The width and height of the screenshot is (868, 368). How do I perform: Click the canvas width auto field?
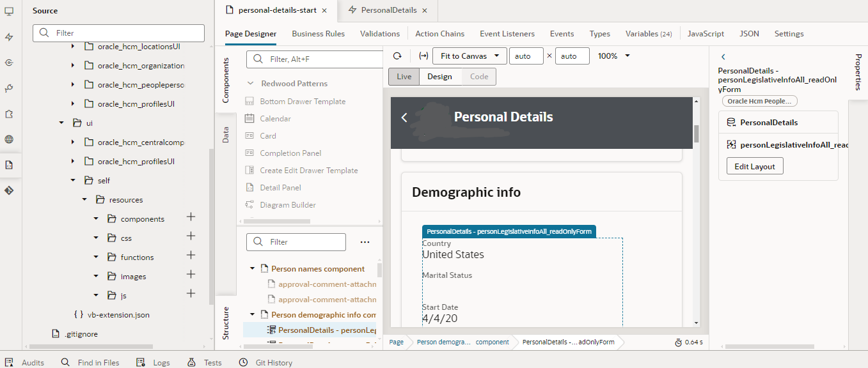pos(526,56)
